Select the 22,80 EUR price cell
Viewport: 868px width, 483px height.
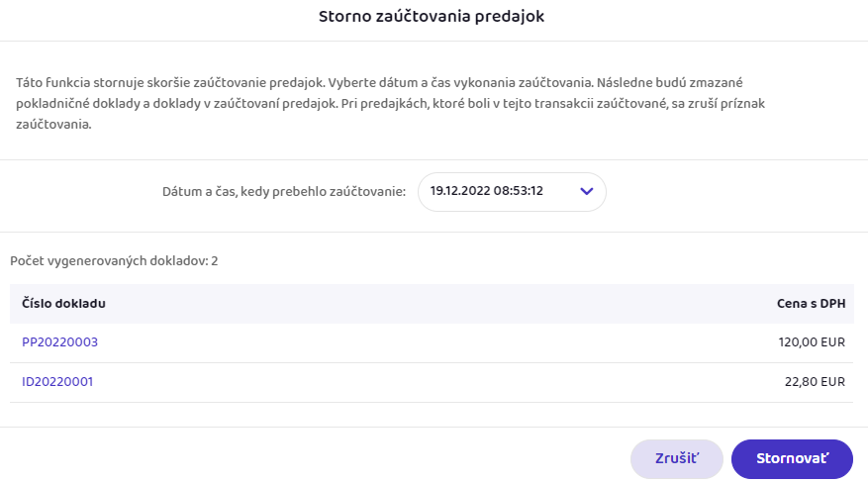coord(816,381)
